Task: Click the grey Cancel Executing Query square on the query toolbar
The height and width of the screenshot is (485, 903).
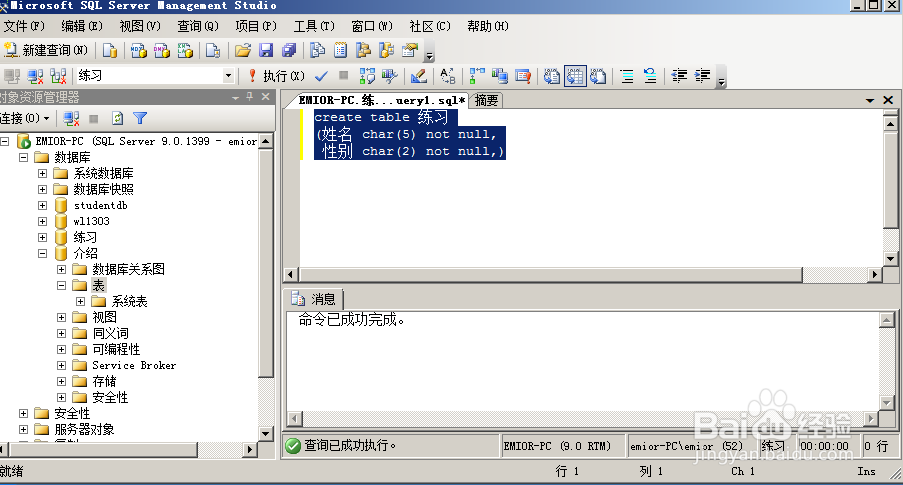Action: pos(344,75)
